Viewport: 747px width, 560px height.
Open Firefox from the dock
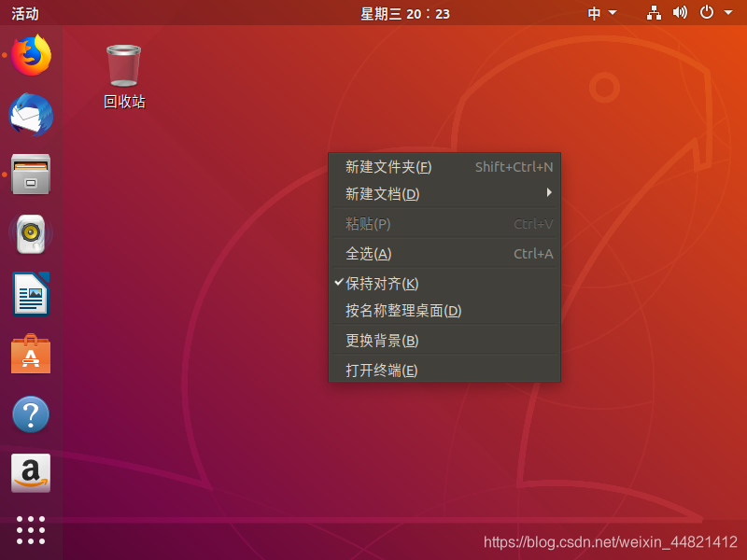coord(31,55)
